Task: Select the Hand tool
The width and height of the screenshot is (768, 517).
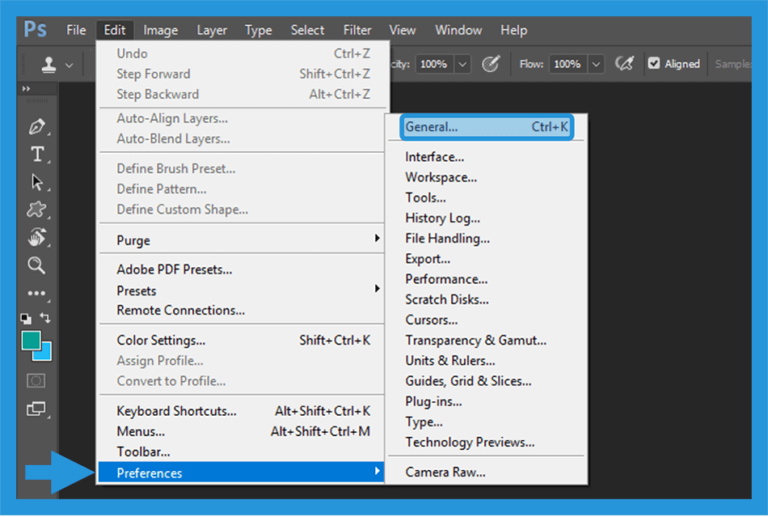Action: (36, 237)
